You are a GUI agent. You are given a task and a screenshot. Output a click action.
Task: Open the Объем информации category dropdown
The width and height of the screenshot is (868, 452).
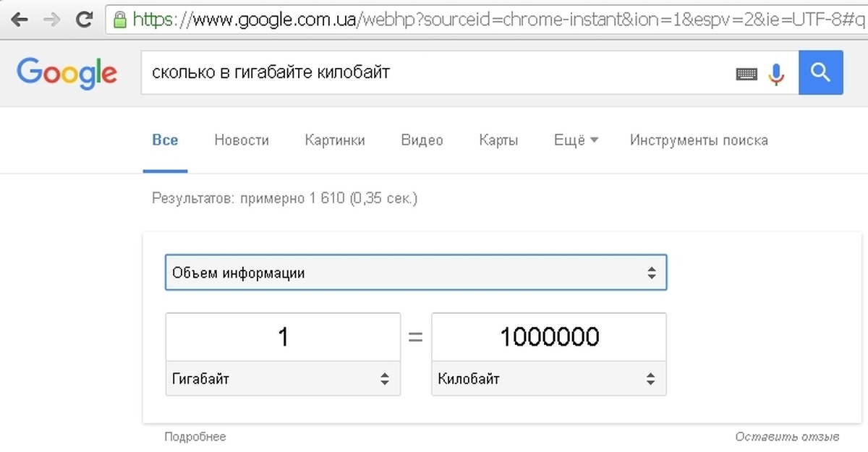click(x=416, y=273)
